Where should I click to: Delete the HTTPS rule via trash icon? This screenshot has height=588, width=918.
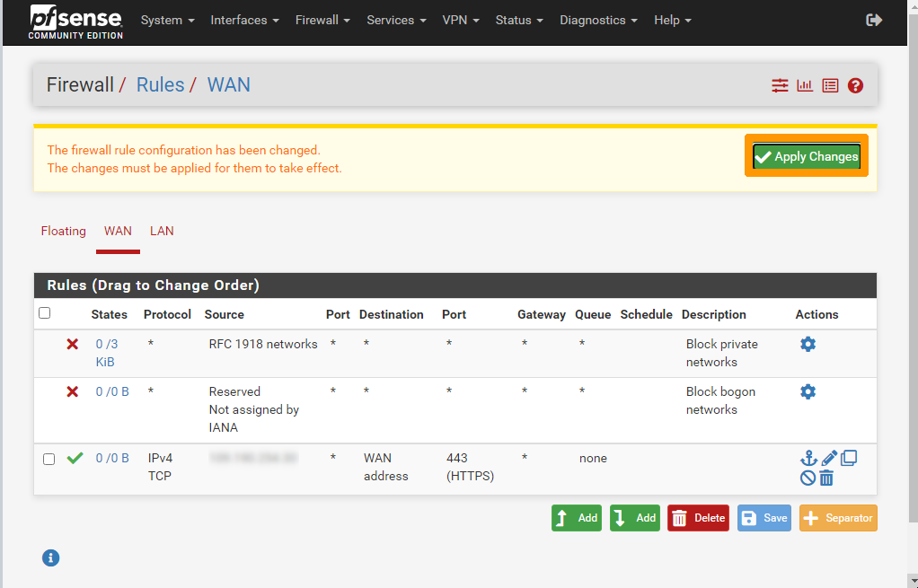tap(826, 478)
